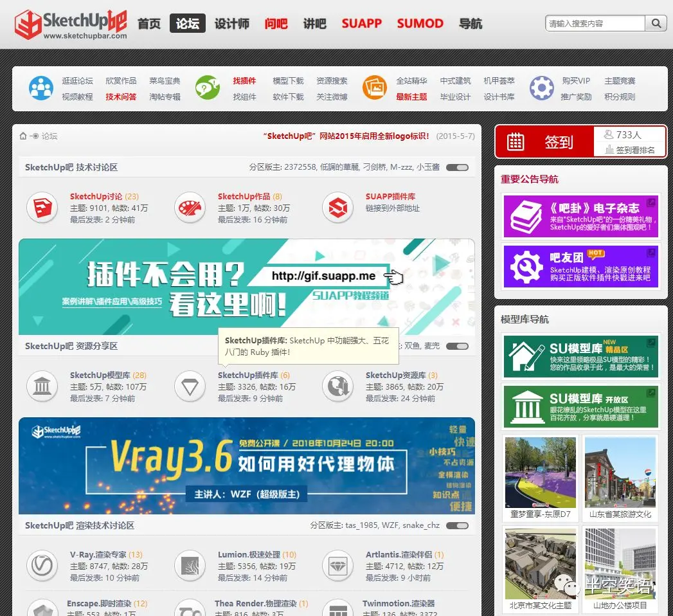
Task: Open the 讲吧 nav item
Action: [314, 24]
